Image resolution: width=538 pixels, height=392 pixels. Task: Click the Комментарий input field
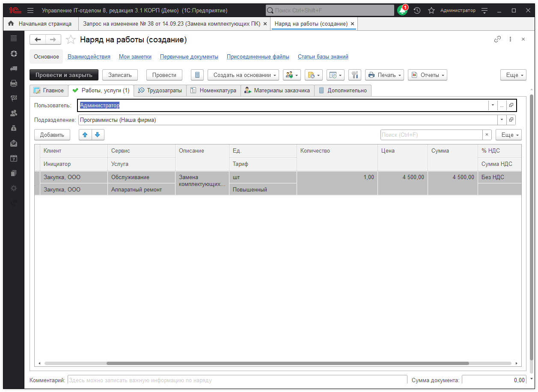coord(237,380)
